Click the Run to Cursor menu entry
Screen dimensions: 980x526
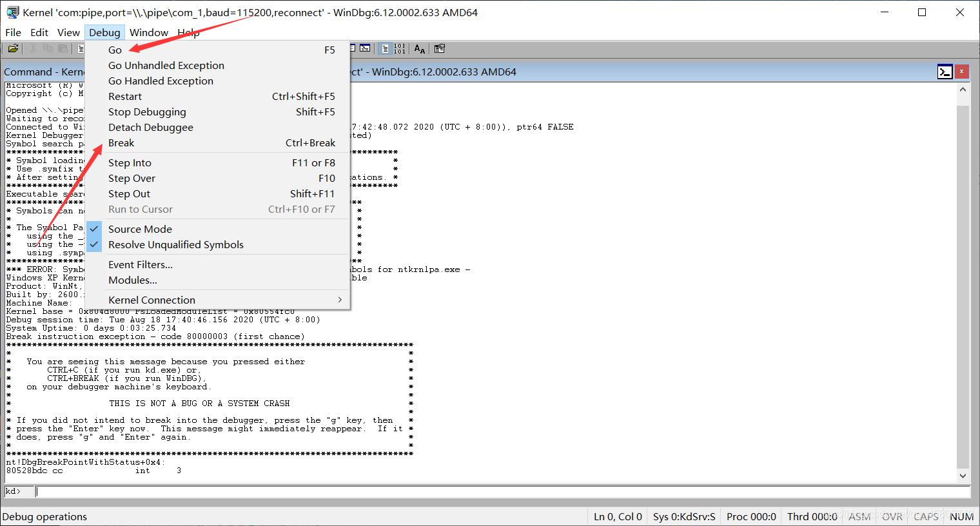click(217, 209)
